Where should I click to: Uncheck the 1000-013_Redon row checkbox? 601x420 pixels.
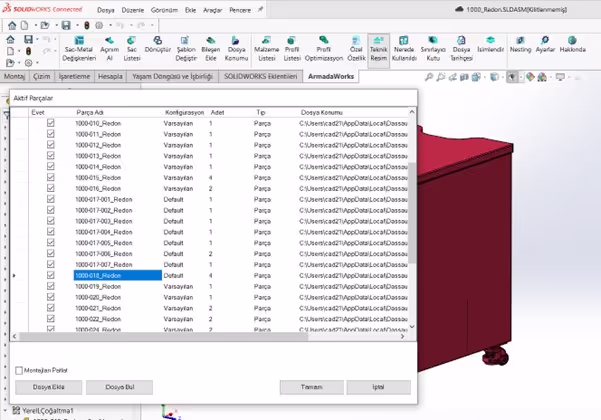(x=51, y=156)
